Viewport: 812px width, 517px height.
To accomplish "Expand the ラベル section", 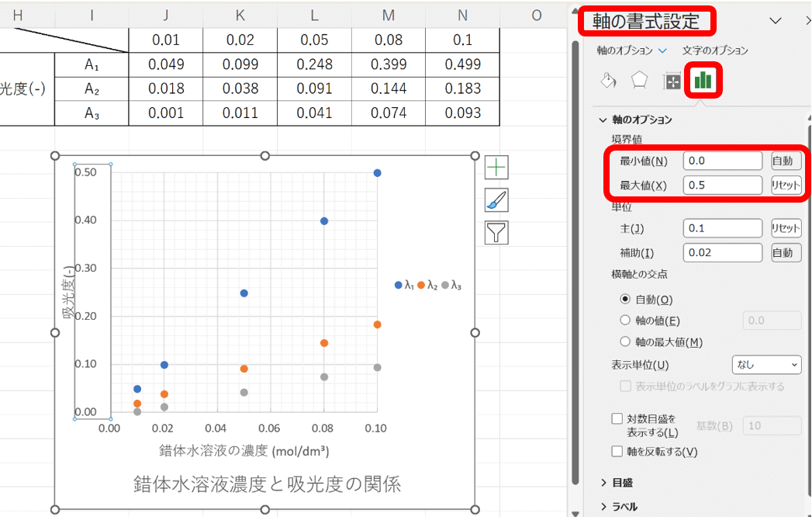I will (x=604, y=507).
